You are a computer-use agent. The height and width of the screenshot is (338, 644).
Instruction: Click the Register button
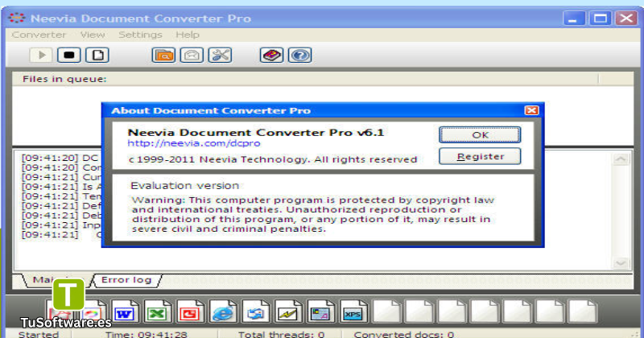point(480,156)
